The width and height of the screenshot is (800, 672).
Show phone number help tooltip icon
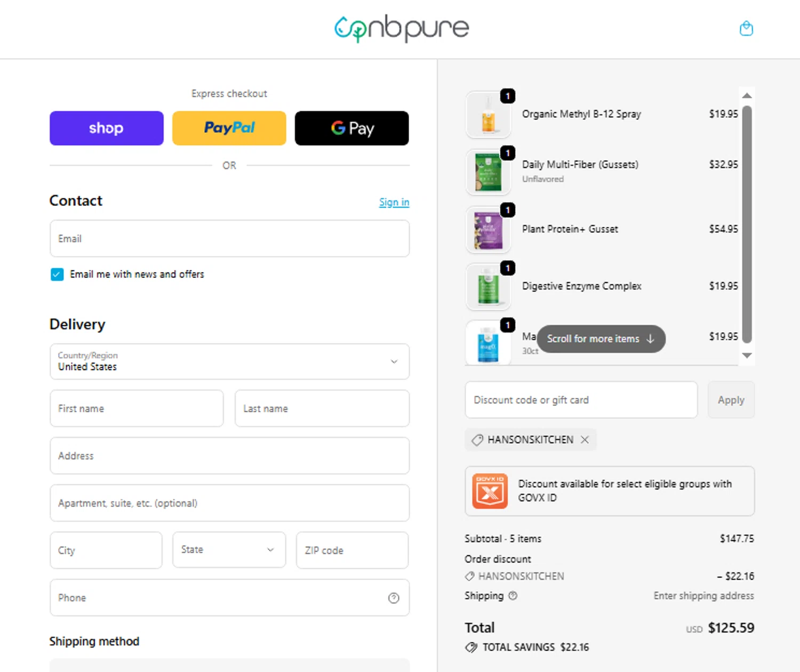pyautogui.click(x=394, y=598)
